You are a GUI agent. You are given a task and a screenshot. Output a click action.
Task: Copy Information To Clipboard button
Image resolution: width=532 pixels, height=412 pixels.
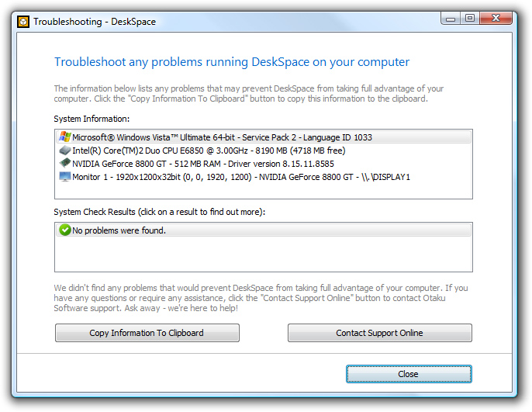[147, 333]
